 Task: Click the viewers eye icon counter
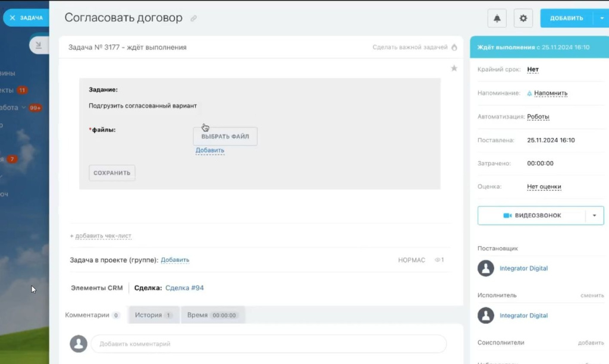439,260
